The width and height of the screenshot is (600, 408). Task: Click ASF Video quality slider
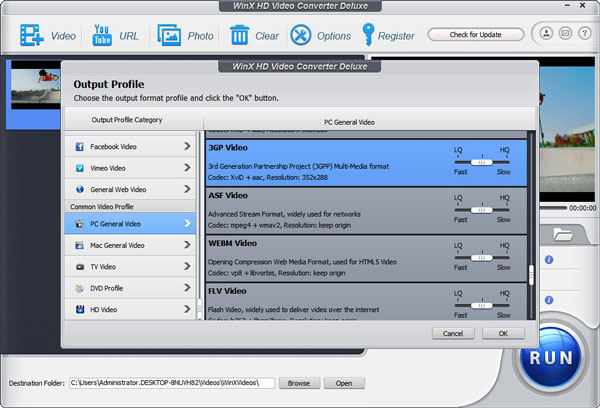point(482,210)
